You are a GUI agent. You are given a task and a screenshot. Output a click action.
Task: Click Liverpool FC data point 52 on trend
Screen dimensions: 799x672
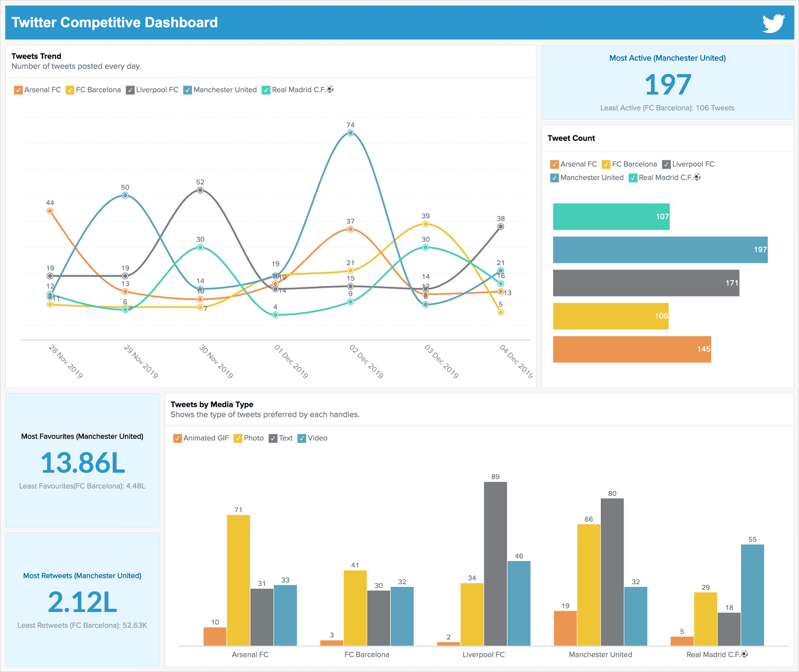200,190
